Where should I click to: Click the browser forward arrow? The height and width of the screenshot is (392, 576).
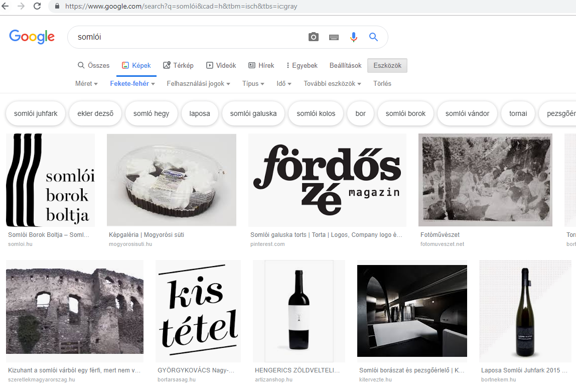tap(21, 6)
